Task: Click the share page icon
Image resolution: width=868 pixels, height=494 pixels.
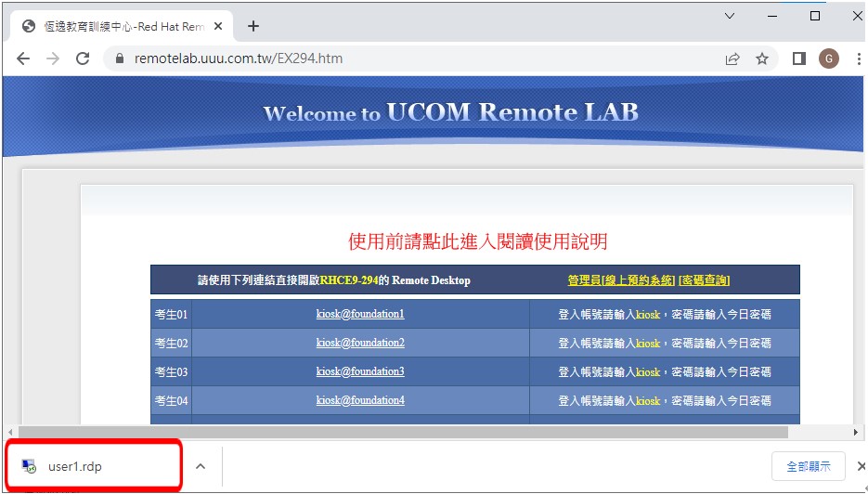Action: click(x=732, y=58)
